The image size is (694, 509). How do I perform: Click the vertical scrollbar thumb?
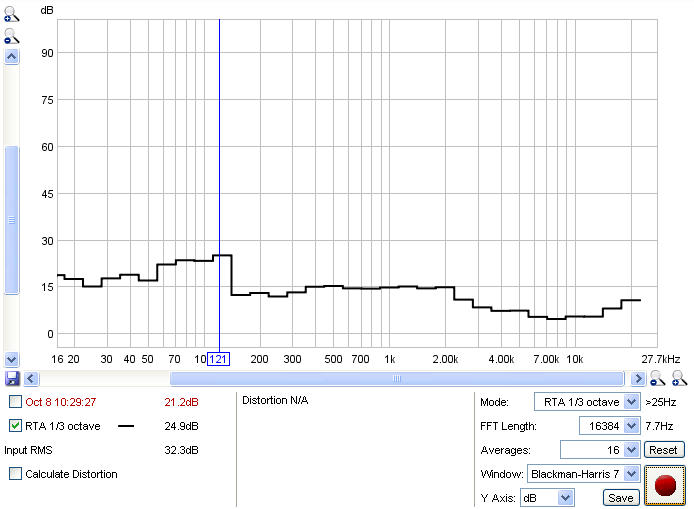pos(12,220)
